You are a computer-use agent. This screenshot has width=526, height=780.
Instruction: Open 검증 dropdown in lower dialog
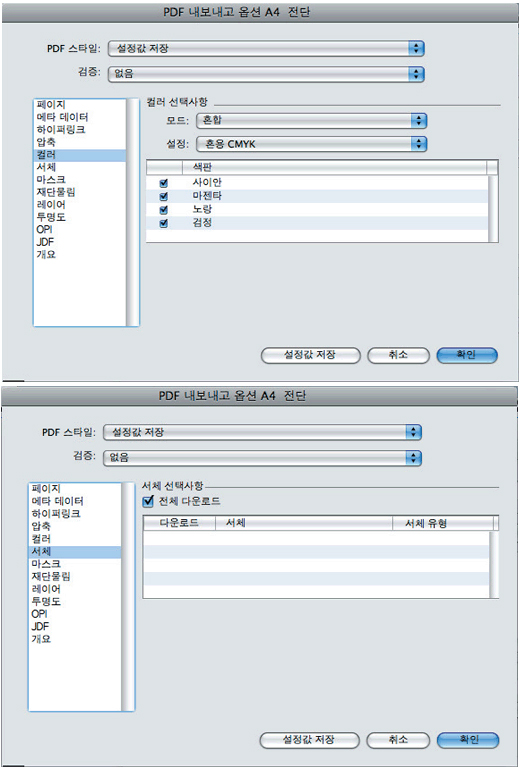coord(262,457)
